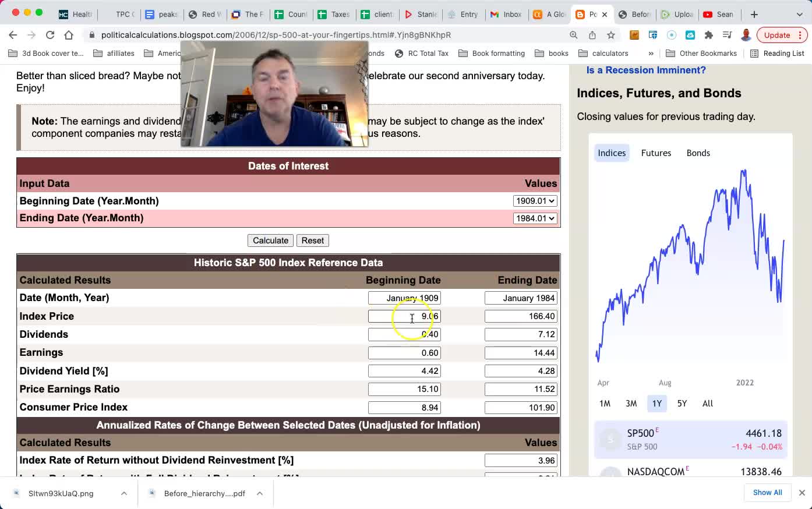Select the Futures tab in the widget
Viewport: 812px width, 509px height.
pos(656,153)
